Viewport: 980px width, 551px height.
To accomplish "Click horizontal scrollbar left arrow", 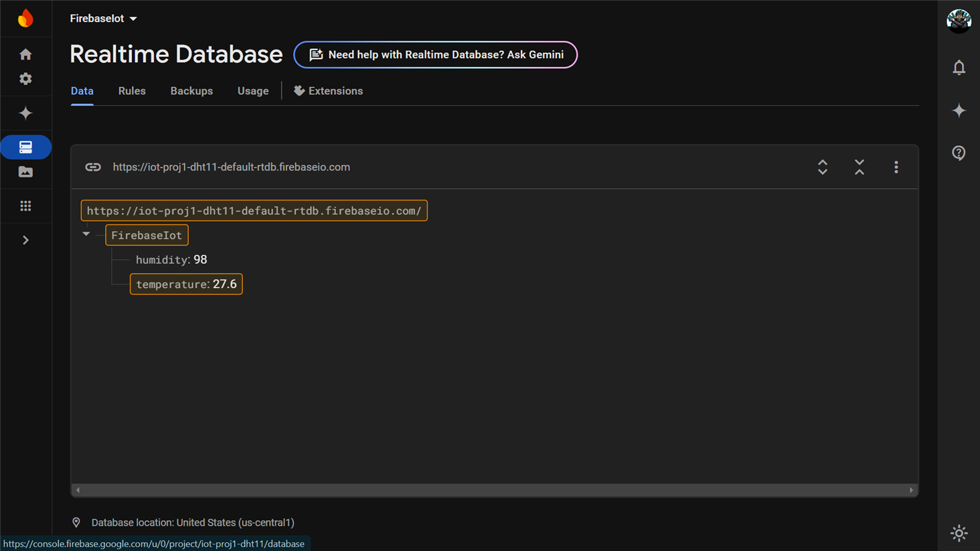I will point(78,490).
